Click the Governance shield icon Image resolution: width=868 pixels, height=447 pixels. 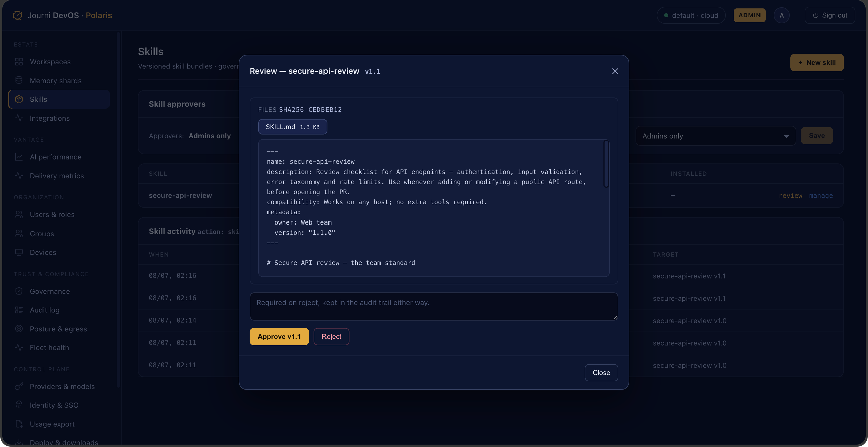point(19,291)
